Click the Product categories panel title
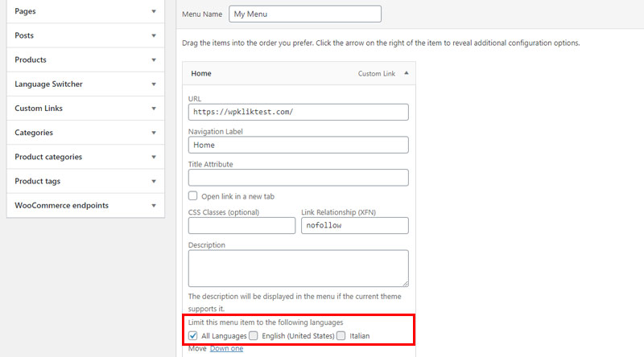The image size is (644, 357). [48, 157]
